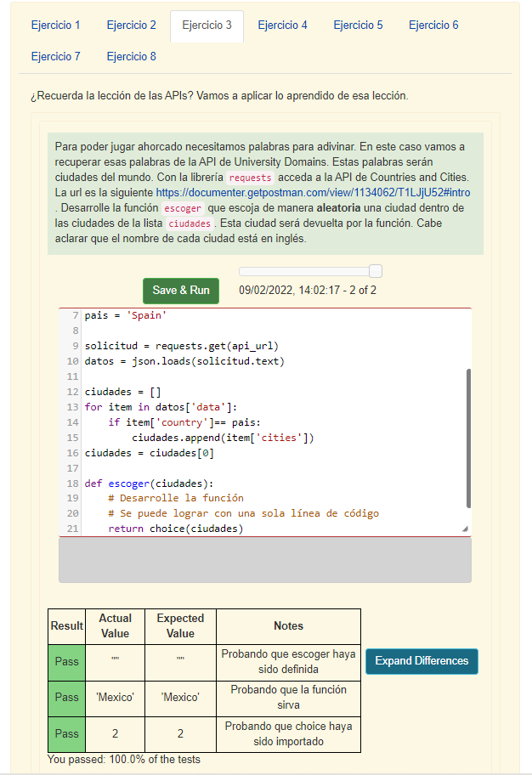Click the Expand Differences button
Image resolution: width=532 pixels, height=775 pixels.
click(422, 661)
